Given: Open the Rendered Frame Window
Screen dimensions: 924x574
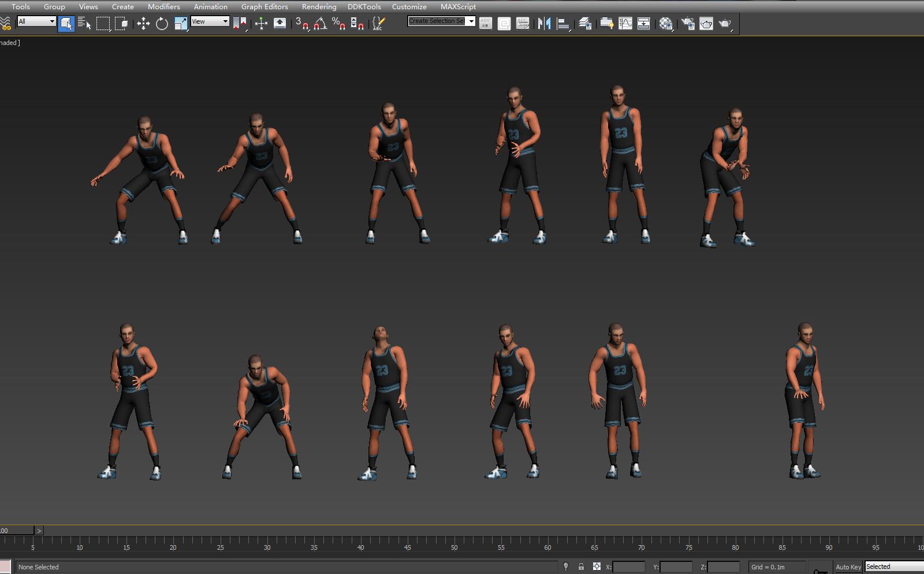Looking at the screenshot, I should (706, 24).
